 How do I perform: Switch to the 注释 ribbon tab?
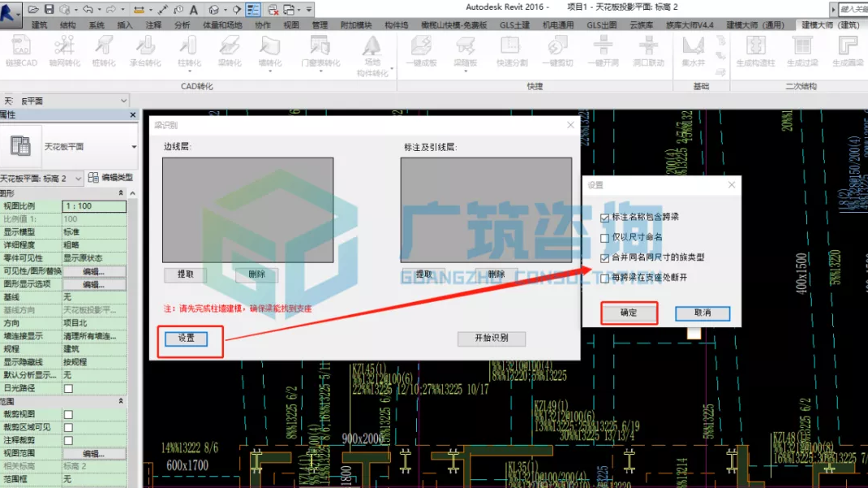(153, 25)
